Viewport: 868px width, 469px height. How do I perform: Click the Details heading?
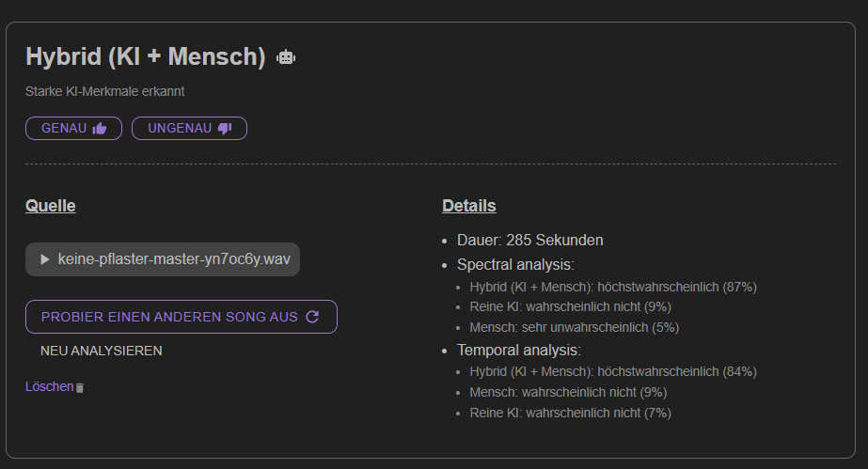point(469,206)
